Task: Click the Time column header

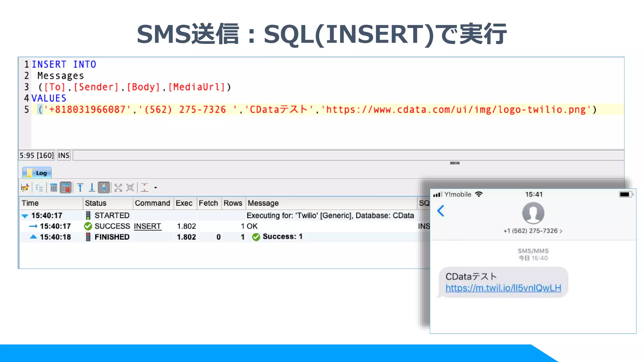Action: 52,203
